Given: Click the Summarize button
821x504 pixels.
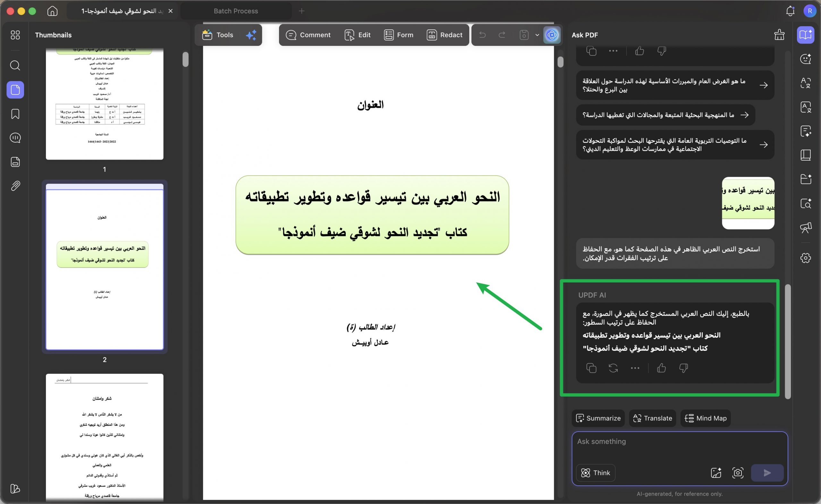Looking at the screenshot, I should click(598, 418).
